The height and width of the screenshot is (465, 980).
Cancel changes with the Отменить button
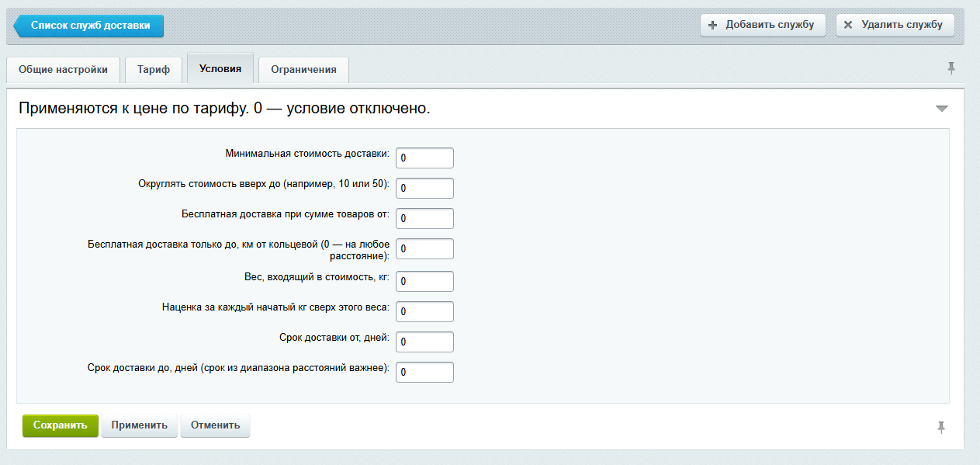coord(216,425)
